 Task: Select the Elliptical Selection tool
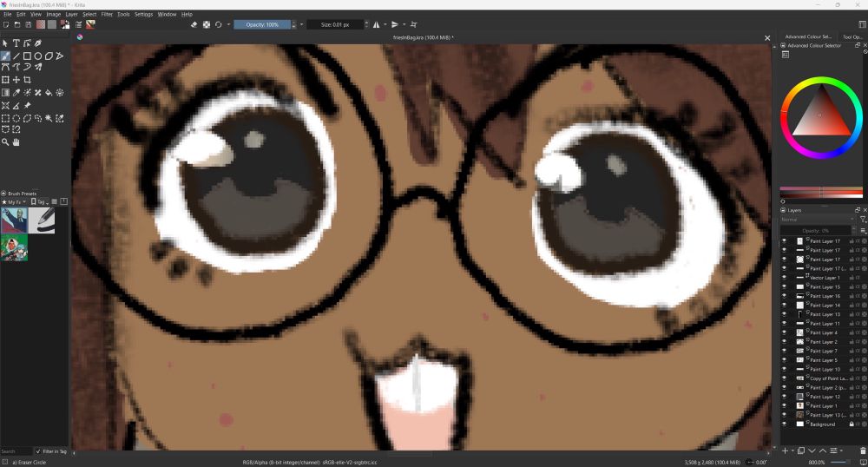pyautogui.click(x=16, y=118)
